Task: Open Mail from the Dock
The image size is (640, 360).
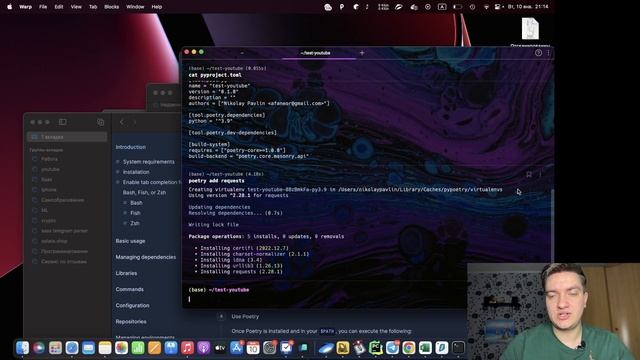Action: coord(89,348)
